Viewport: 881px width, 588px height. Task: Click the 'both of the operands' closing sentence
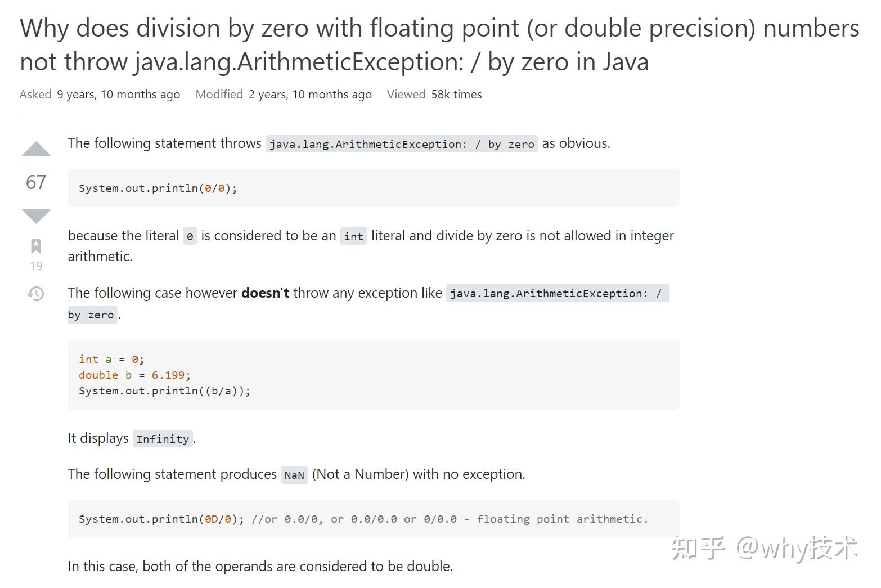tap(260, 566)
